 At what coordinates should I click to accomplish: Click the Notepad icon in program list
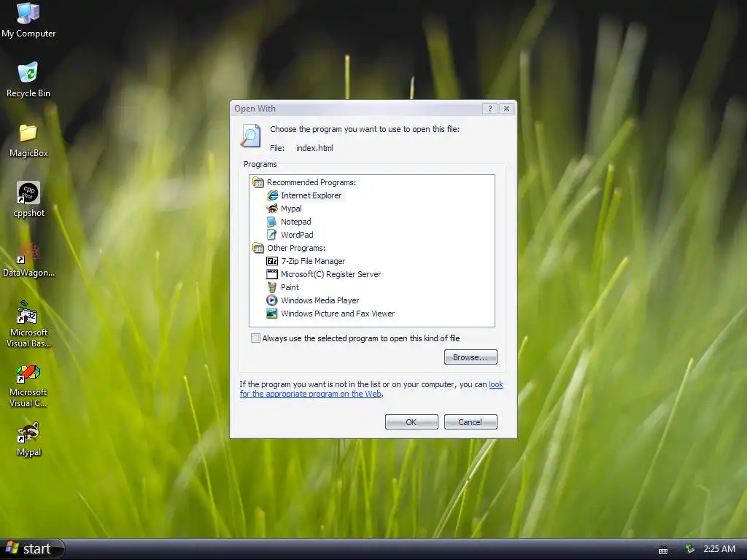[272, 222]
